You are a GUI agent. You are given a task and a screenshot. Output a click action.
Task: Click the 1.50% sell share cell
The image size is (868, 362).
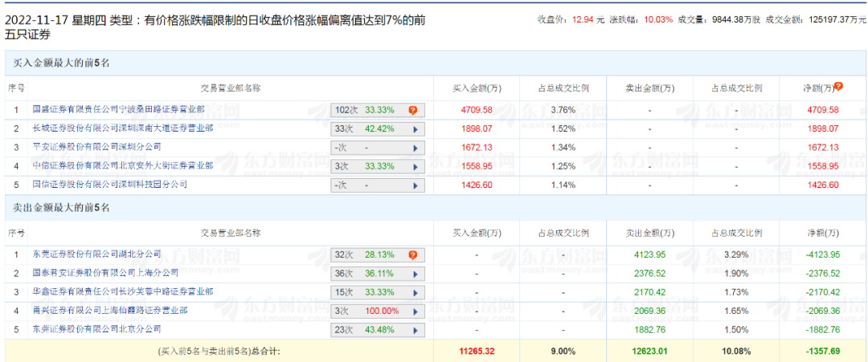(x=737, y=329)
